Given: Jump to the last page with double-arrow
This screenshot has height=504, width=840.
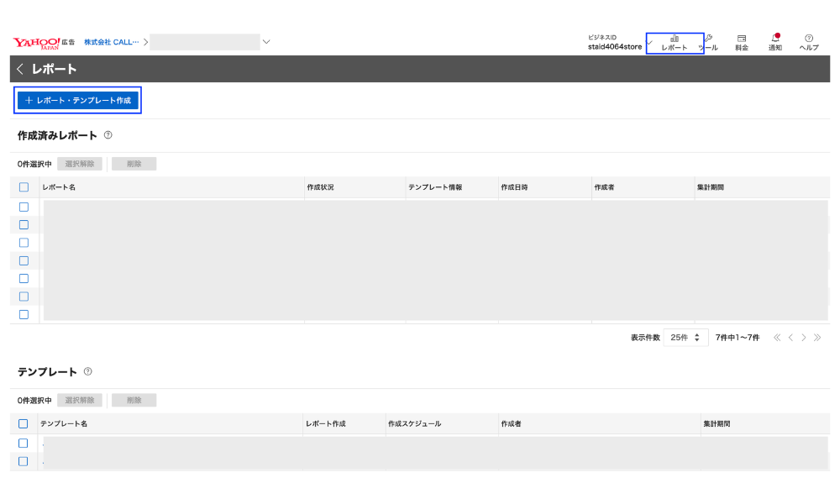Looking at the screenshot, I should (817, 337).
